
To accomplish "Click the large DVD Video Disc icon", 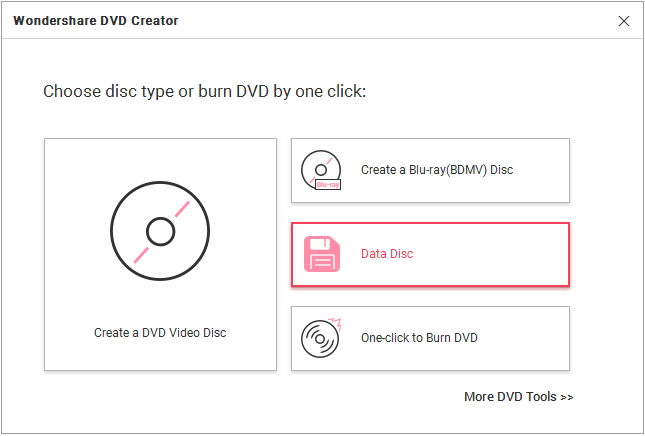I will tap(160, 231).
